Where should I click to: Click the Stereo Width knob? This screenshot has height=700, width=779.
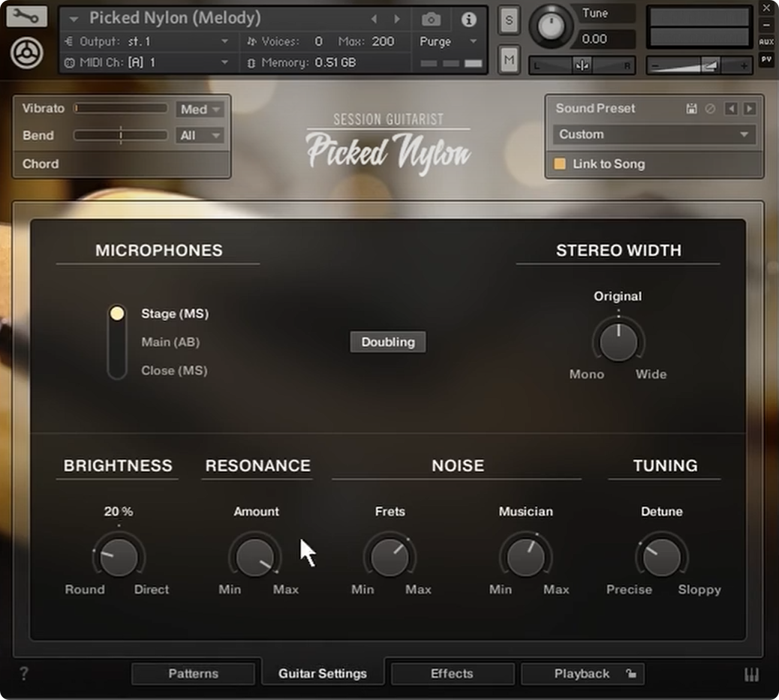(x=618, y=342)
